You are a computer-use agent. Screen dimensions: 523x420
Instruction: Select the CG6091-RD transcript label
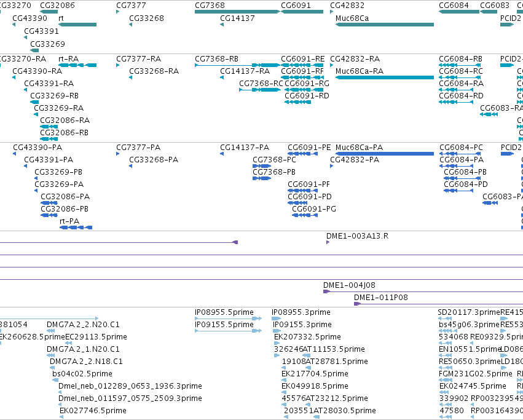click(307, 96)
